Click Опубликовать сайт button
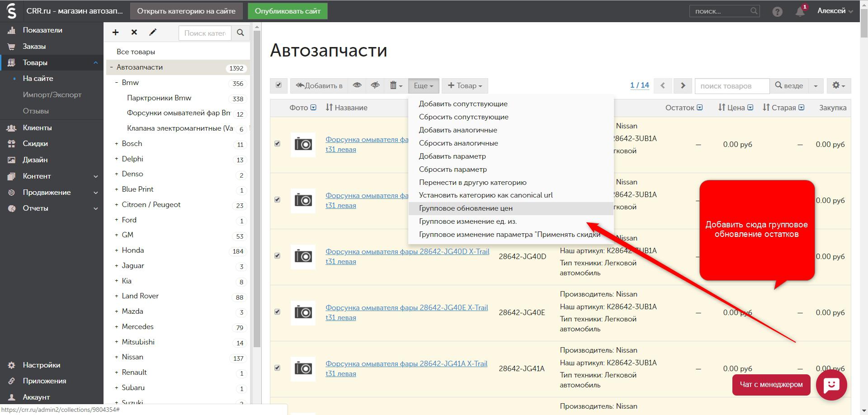 click(x=288, y=11)
